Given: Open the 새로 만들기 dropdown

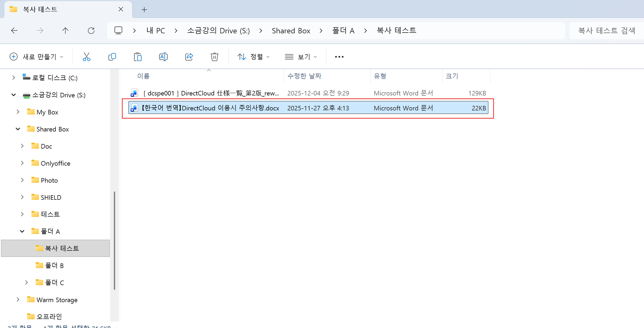Looking at the screenshot, I should [37, 57].
